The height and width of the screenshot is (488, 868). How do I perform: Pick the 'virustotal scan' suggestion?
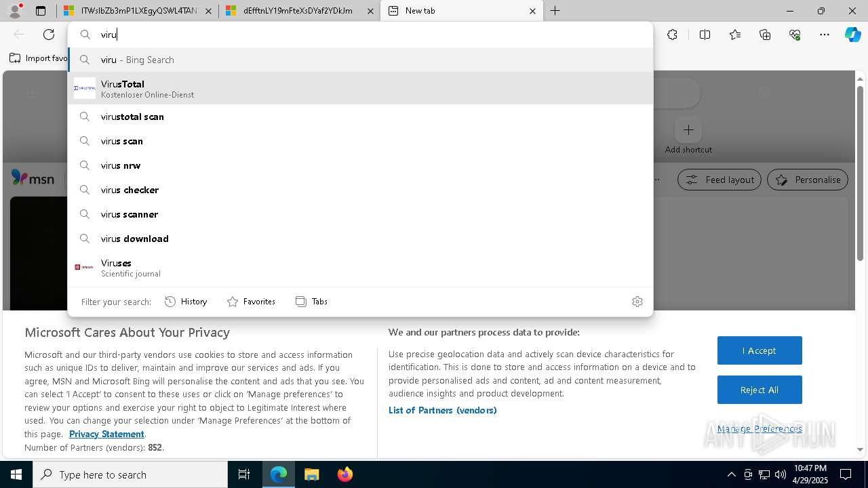pos(360,117)
